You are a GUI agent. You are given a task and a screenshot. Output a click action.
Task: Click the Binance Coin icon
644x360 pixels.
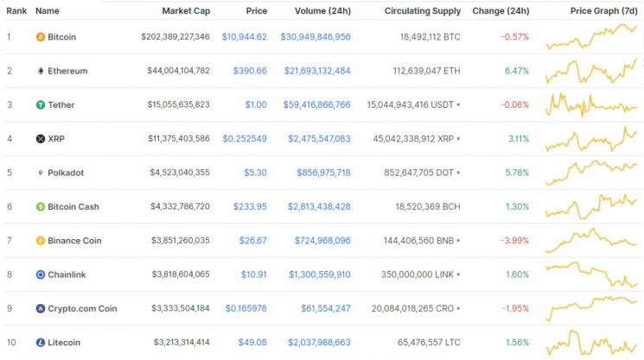(x=41, y=241)
